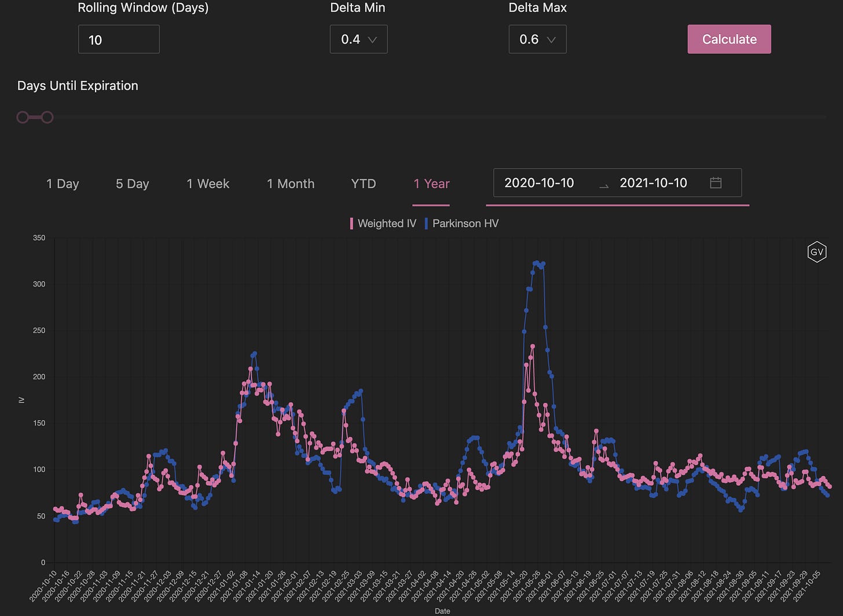The width and height of the screenshot is (843, 616).
Task: Click the Delta Max chevron arrow
Action: 551,40
